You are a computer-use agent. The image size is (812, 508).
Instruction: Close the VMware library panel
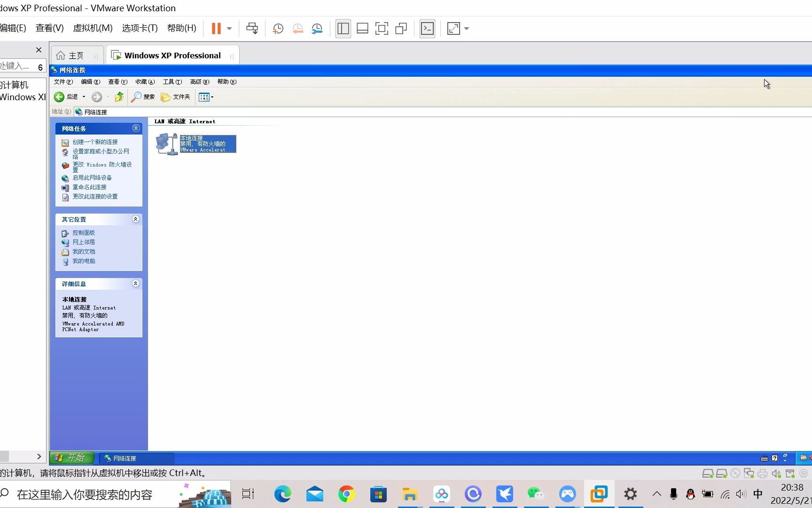[39, 50]
